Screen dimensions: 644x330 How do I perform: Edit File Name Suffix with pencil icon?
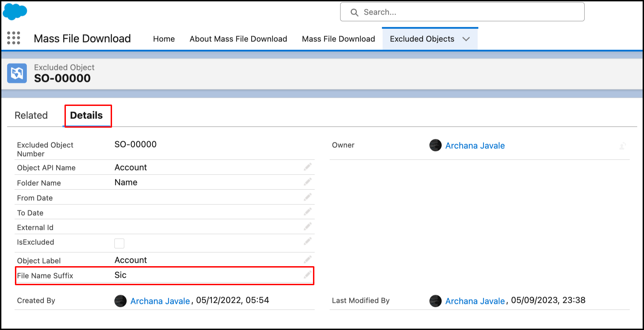[x=308, y=275]
